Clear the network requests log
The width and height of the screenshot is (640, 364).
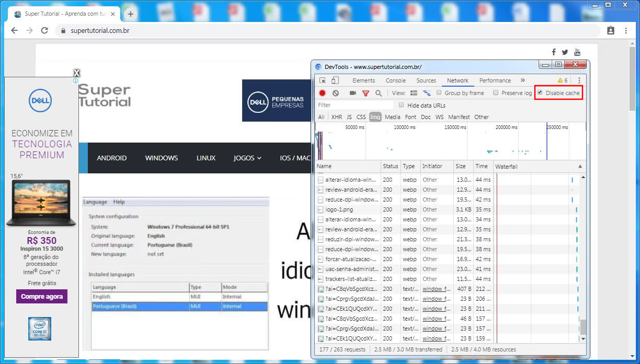point(335,93)
